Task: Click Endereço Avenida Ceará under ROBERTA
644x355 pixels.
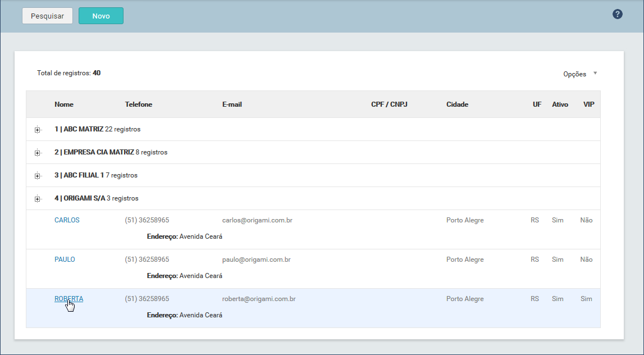Action: pos(185,316)
